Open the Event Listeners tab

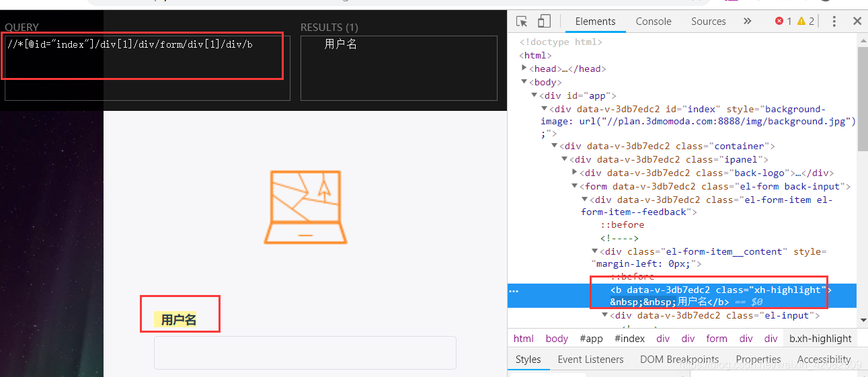(590, 360)
